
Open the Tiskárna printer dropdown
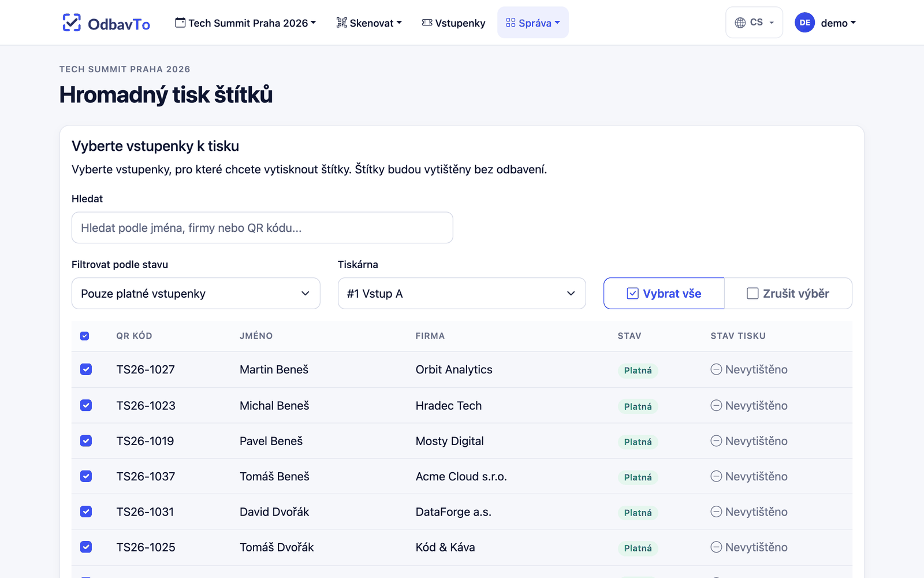(462, 294)
